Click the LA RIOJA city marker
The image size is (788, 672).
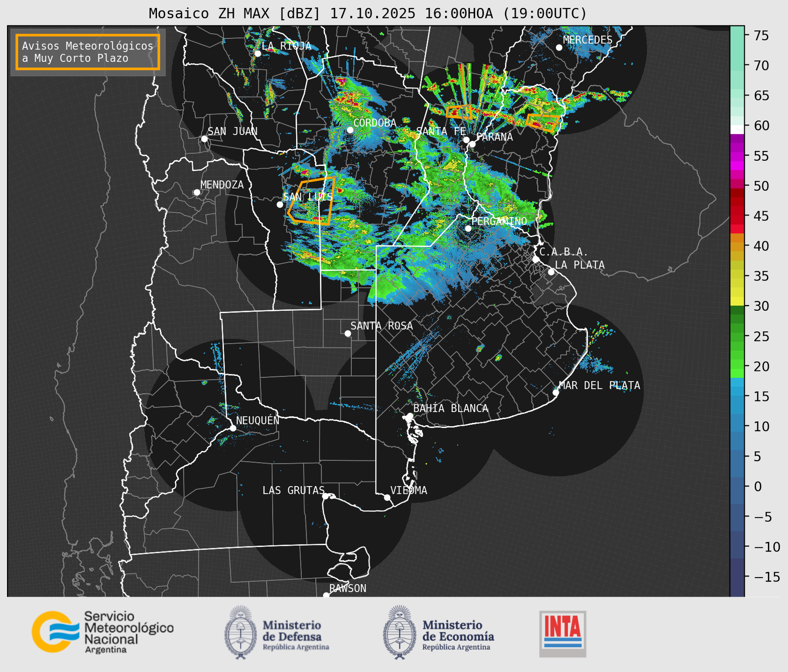coord(257,53)
